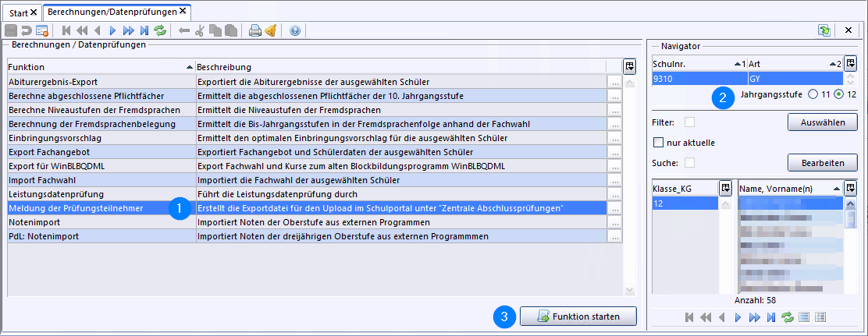Toggle the Suche checkbox

click(x=690, y=163)
